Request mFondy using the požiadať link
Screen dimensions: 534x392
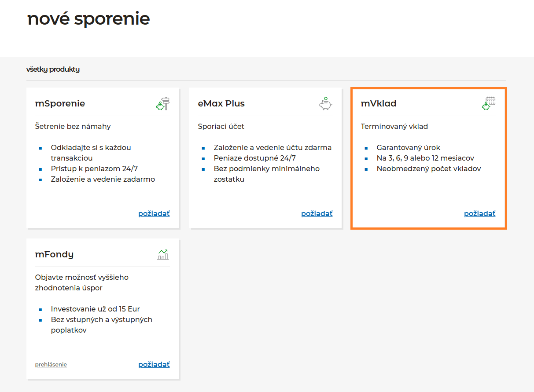click(154, 365)
